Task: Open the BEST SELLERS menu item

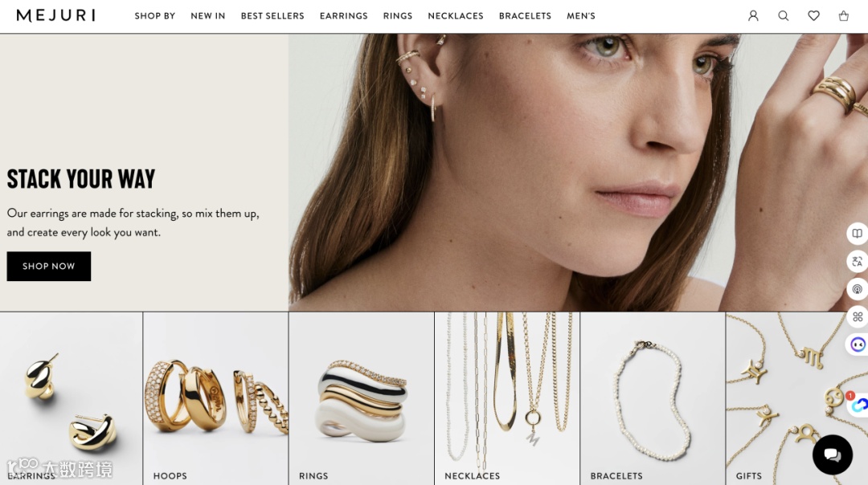Action: (272, 16)
